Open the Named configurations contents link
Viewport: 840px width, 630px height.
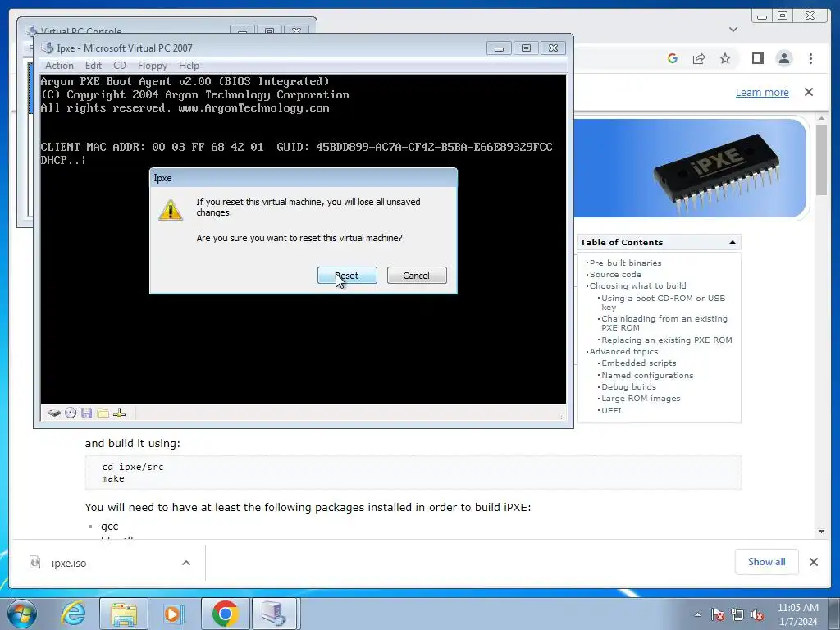click(647, 375)
